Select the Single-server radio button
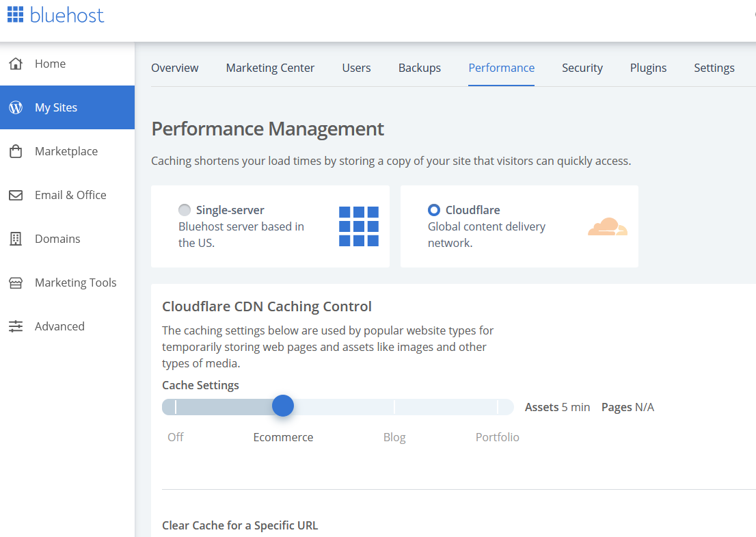756x537 pixels. tap(184, 210)
